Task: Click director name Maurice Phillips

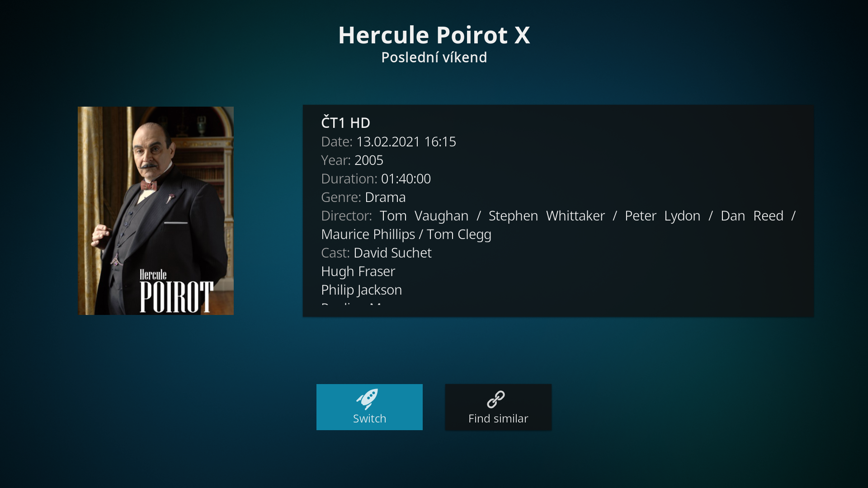Action: (368, 234)
